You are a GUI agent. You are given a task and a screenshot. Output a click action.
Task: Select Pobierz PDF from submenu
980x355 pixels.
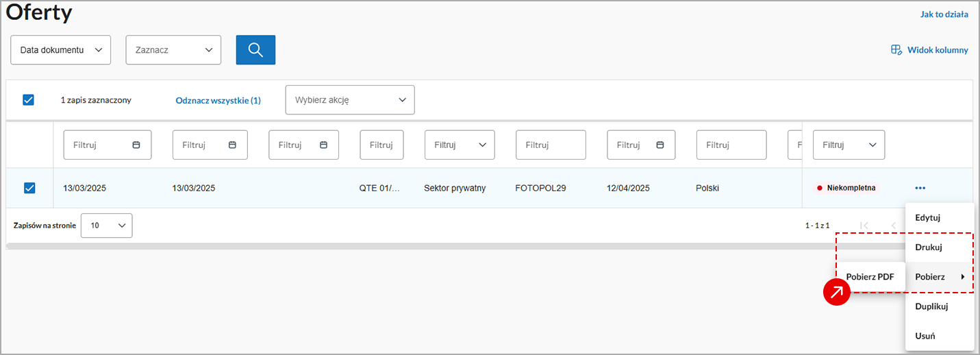(870, 277)
